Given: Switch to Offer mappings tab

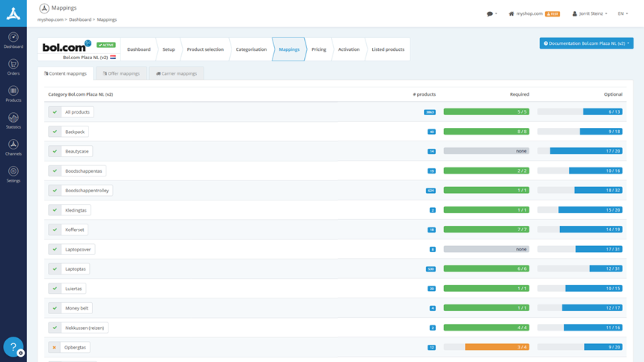Looking at the screenshot, I should click(x=121, y=73).
